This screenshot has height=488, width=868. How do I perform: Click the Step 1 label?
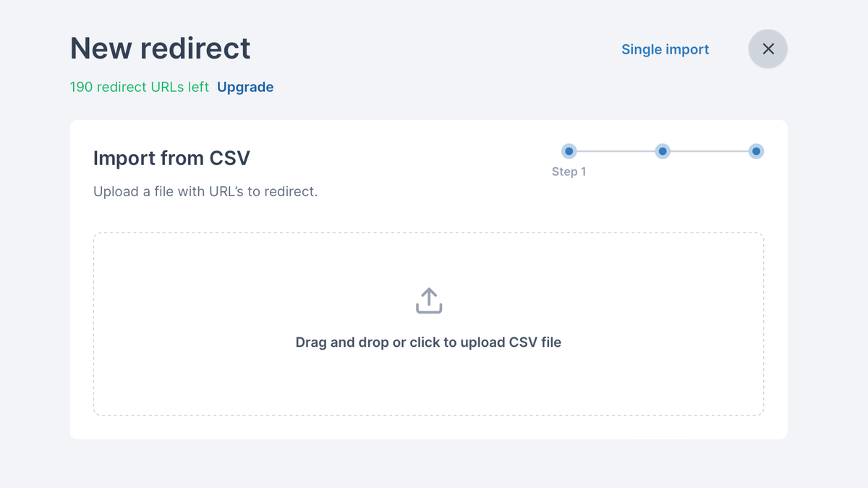pos(569,172)
